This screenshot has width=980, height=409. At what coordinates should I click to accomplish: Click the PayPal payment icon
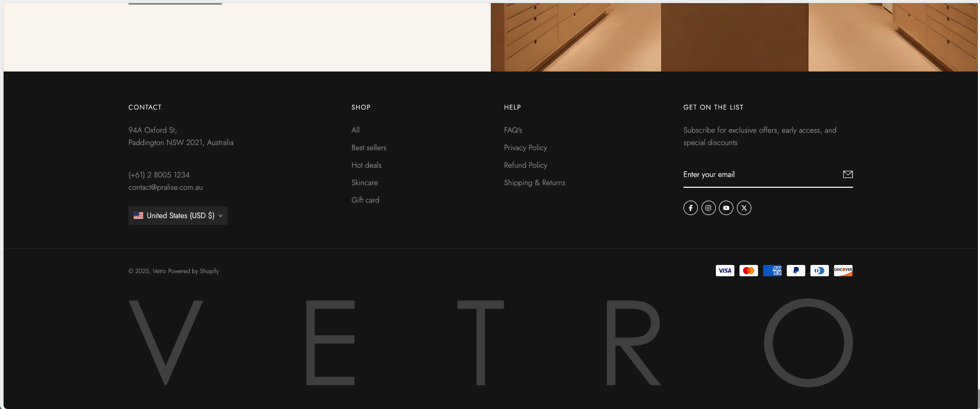coord(796,271)
